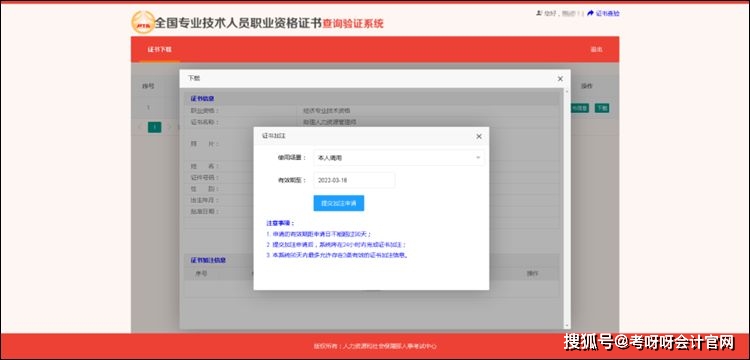Click the second notice line about 24小时
Viewport: 750px width, 360px height.
(x=336, y=245)
